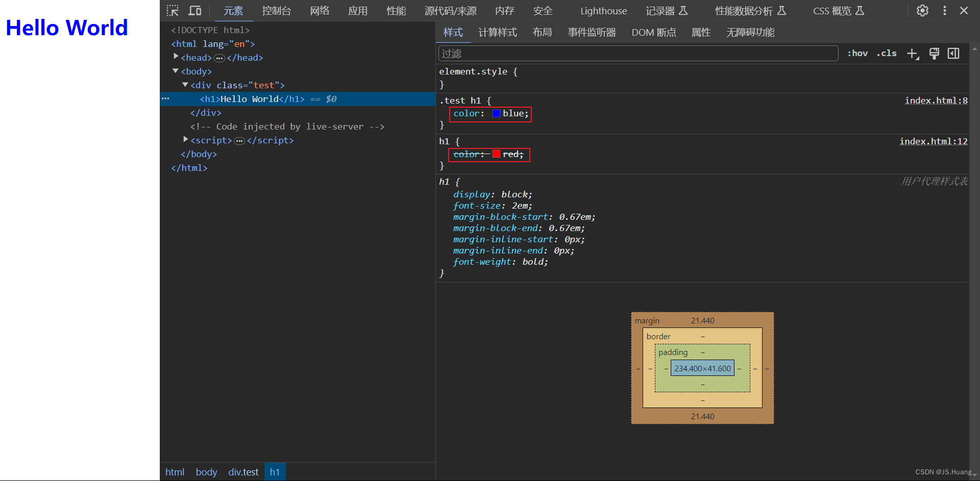This screenshot has width=980, height=481.
Task: Switch to the 元素 tab
Action: pyautogui.click(x=233, y=11)
